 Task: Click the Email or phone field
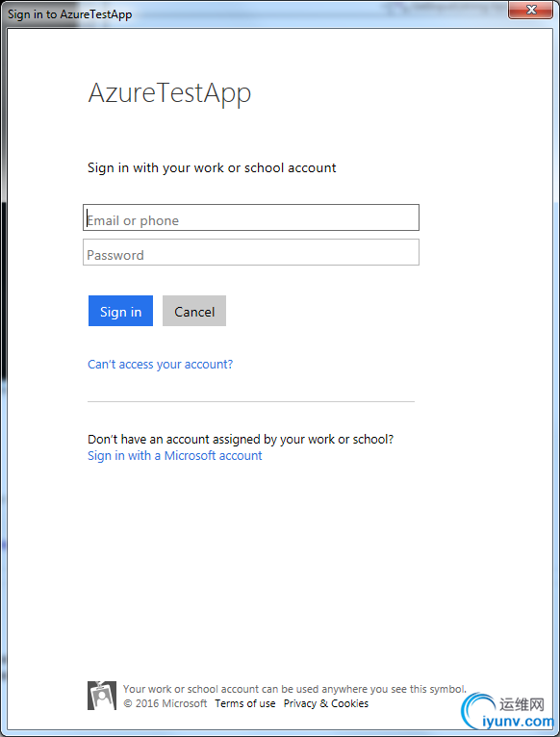tap(251, 217)
